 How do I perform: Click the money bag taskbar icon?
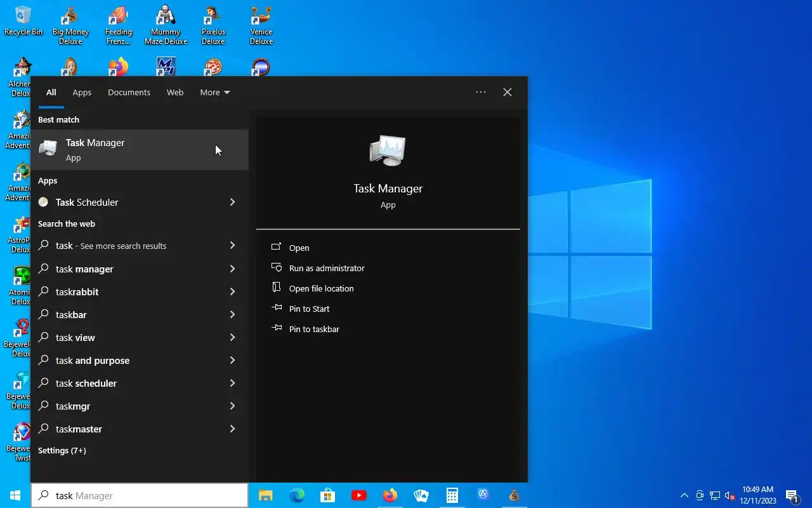click(514, 495)
